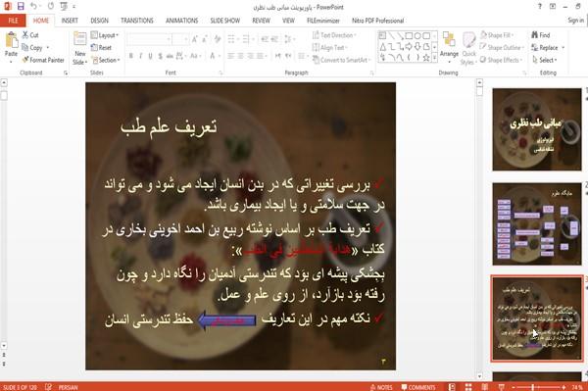Click Sign in link

[575, 21]
